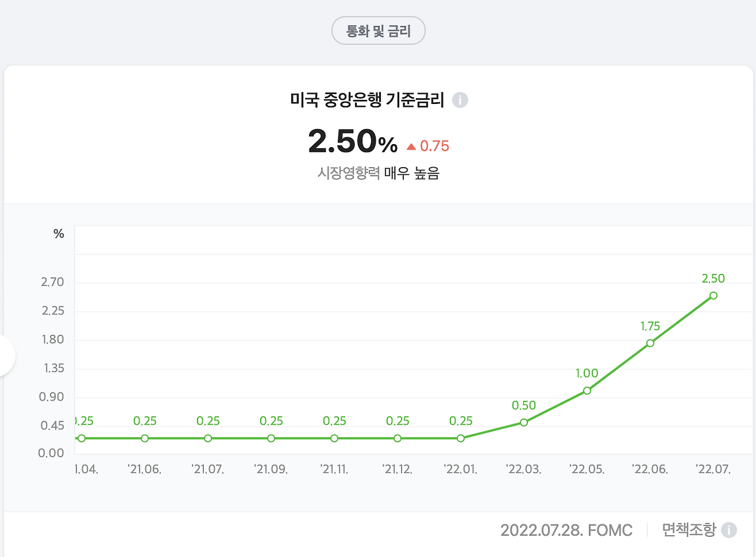This screenshot has width=756, height=557.
Task: Select the '22.01. data point marker
Action: tap(460, 438)
